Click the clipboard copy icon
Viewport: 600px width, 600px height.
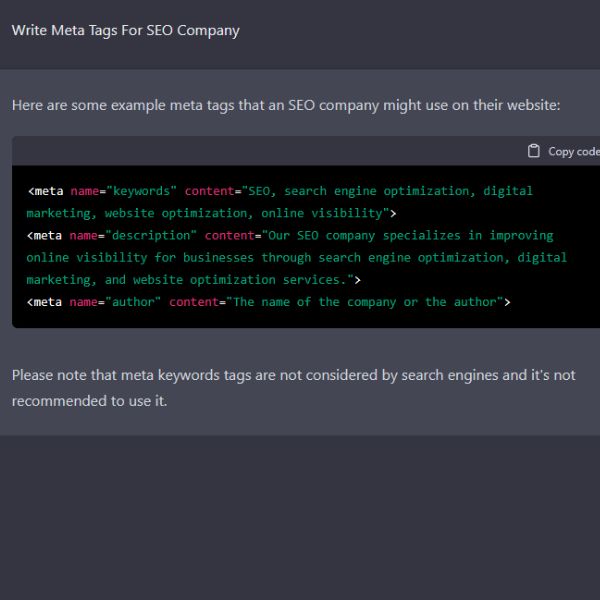click(533, 151)
